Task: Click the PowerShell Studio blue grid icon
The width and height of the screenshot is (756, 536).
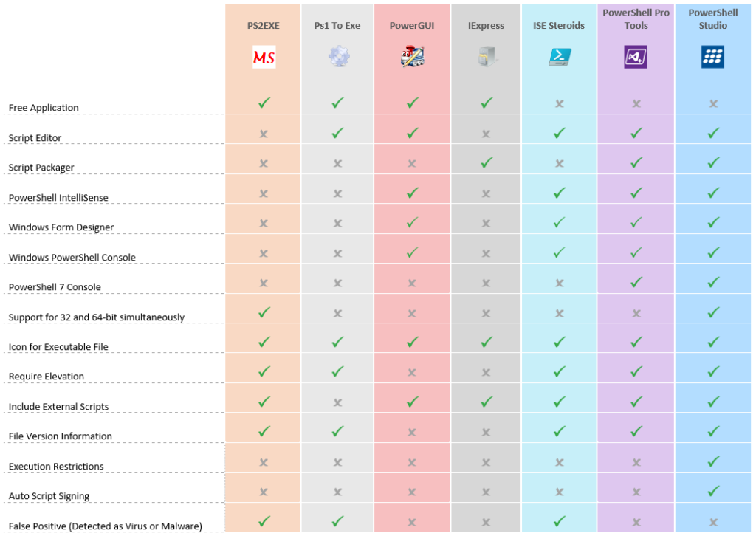Action: pyautogui.click(x=712, y=57)
